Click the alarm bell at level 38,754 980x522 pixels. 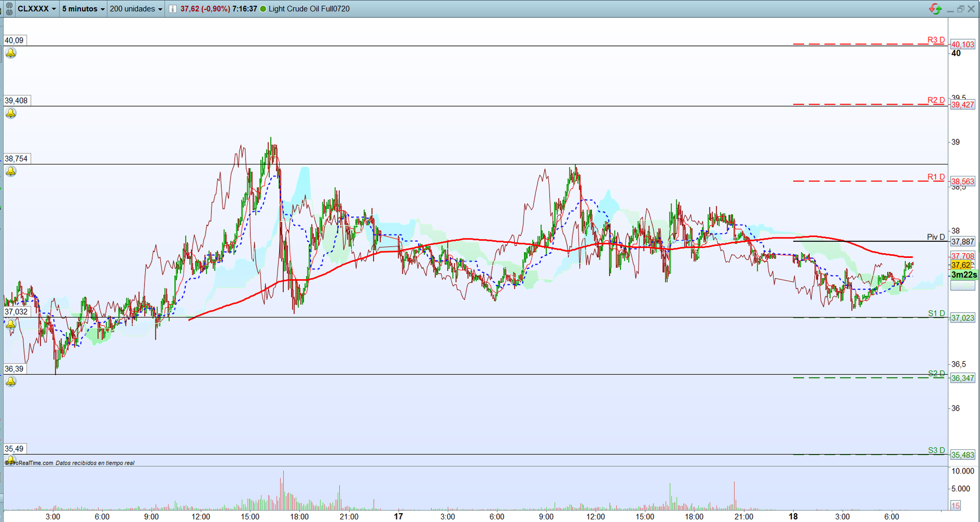point(10,171)
